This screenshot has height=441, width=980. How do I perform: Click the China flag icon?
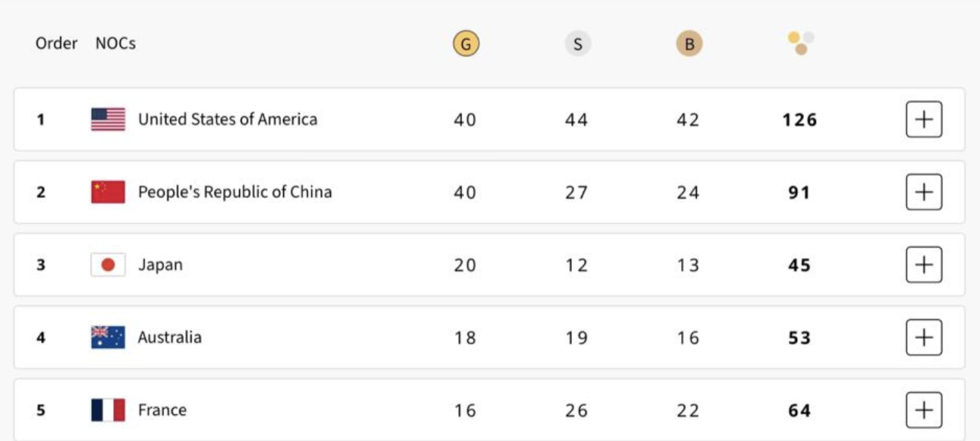tap(108, 192)
